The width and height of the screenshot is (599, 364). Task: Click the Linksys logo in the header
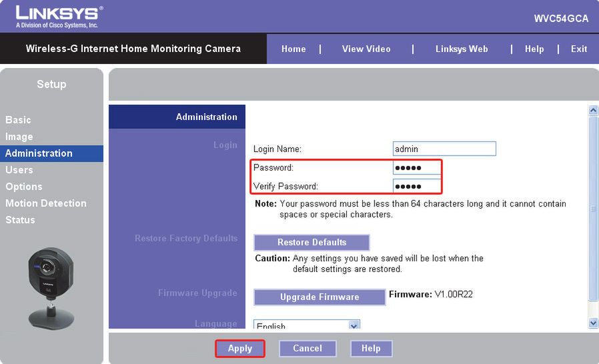point(59,17)
